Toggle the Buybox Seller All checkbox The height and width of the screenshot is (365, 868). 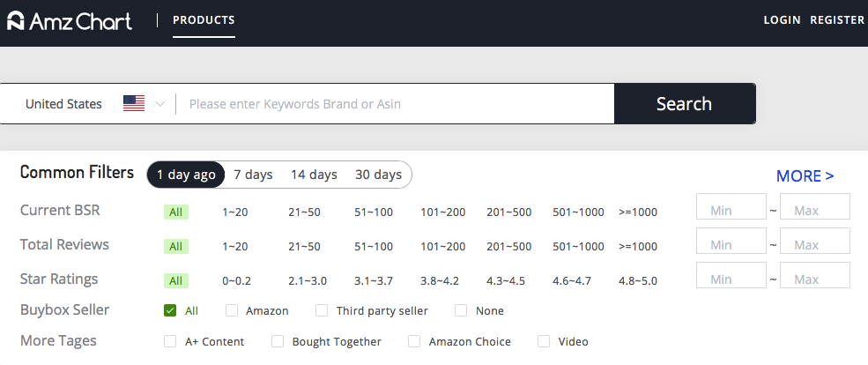pos(170,310)
